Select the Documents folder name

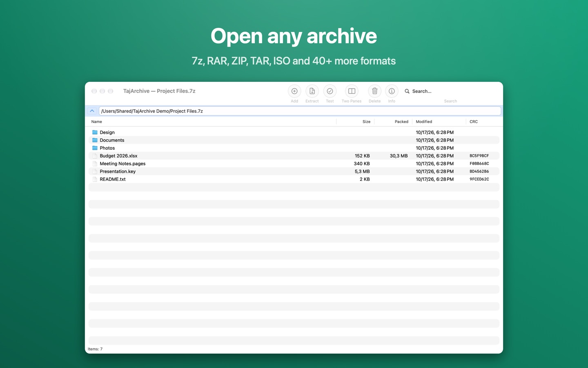112,140
